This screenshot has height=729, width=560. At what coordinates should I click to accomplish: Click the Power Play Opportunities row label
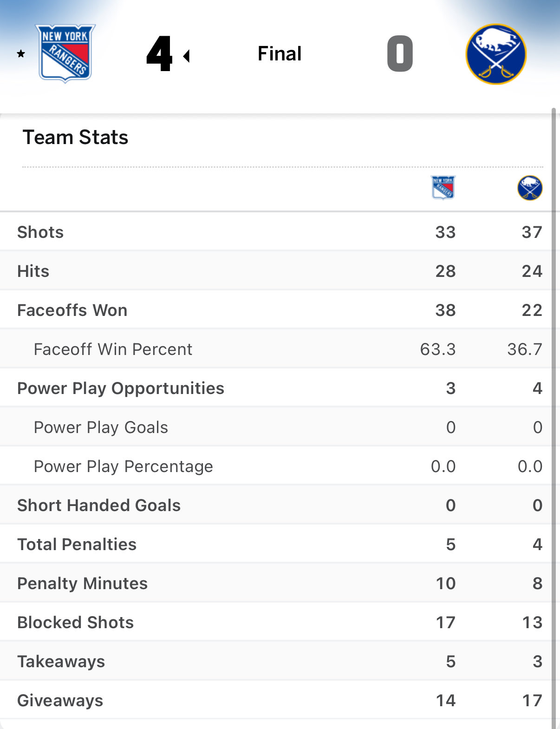(x=121, y=388)
